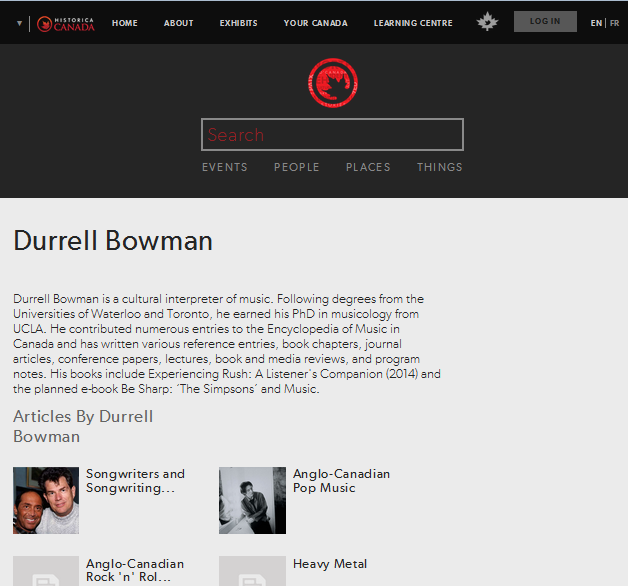Viewport: 628px width, 586px height.
Task: Go to the Exhibits section
Action: (x=238, y=23)
